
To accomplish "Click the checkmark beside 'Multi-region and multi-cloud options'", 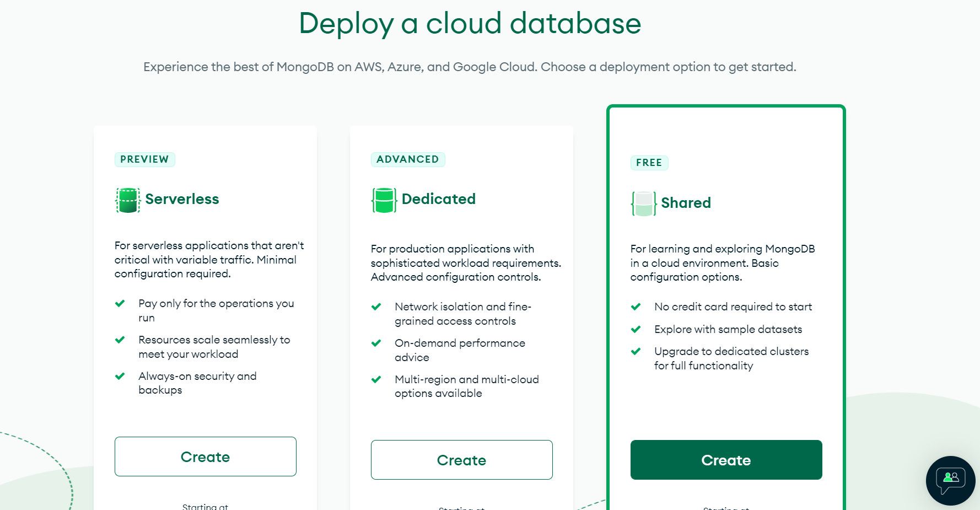I will point(377,379).
